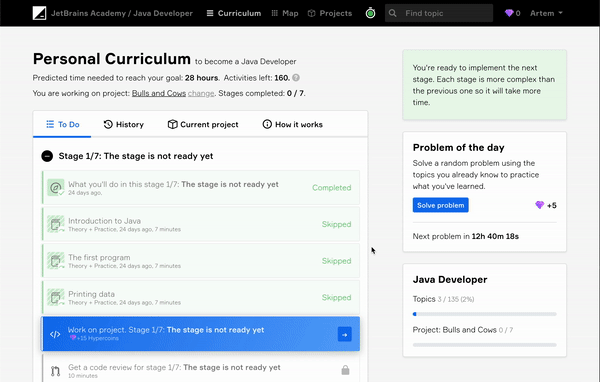Click the JetBrains Academy logo icon

39,13
